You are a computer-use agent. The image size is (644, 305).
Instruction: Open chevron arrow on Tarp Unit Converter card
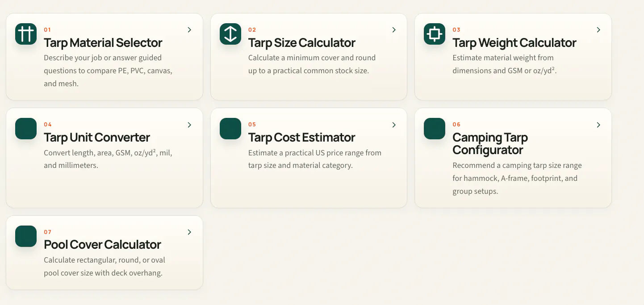click(x=189, y=125)
